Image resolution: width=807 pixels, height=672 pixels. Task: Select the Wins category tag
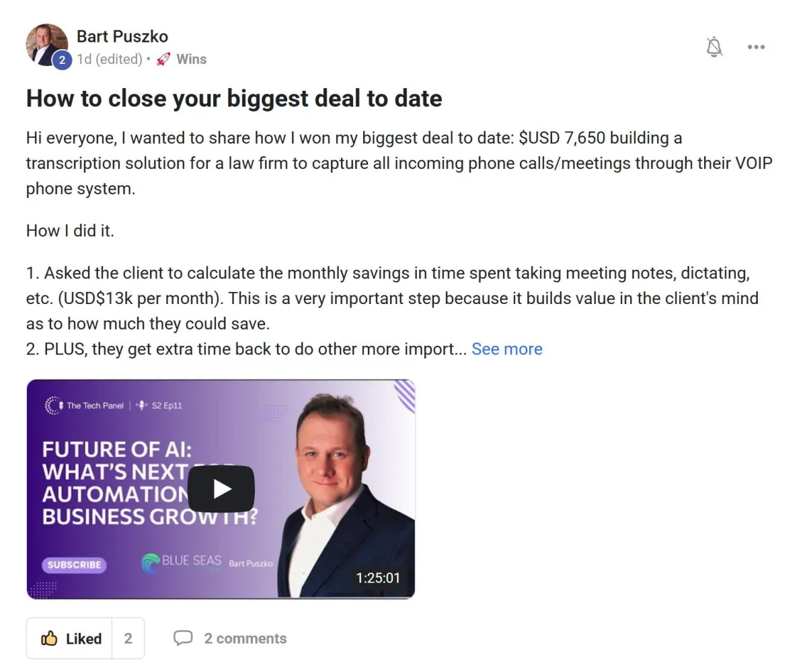191,59
